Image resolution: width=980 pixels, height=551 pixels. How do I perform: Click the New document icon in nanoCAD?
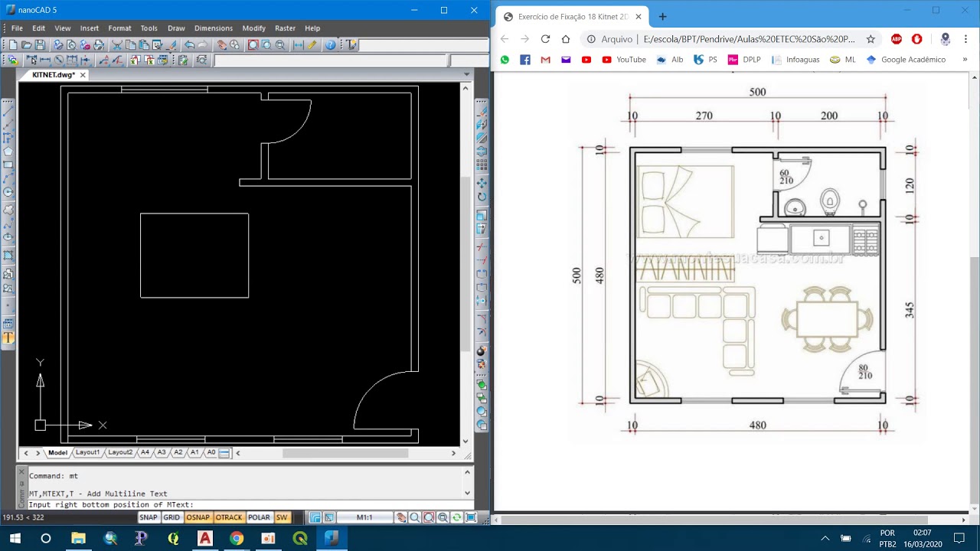12,45
